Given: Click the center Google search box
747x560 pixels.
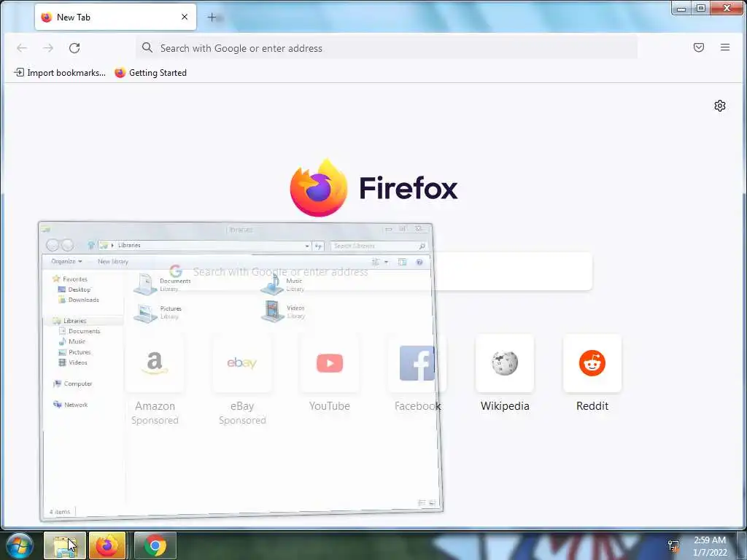Looking at the screenshot, I should tap(373, 271).
